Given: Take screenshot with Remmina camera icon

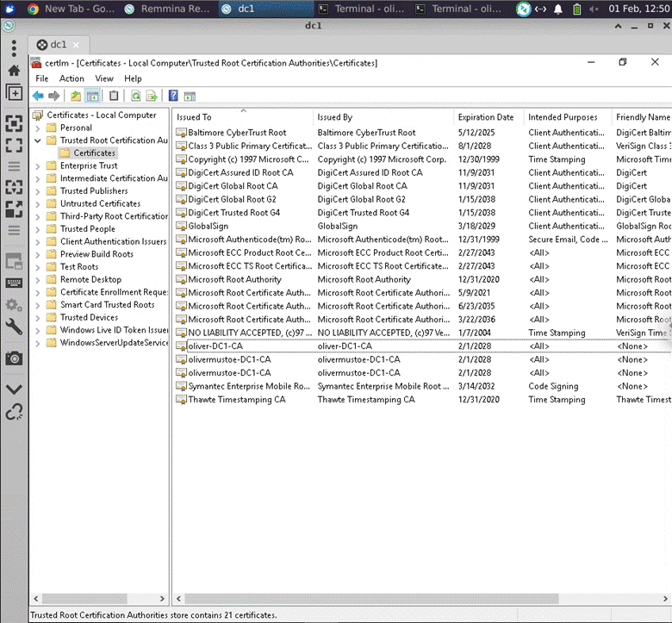Looking at the screenshot, I should [x=14, y=358].
